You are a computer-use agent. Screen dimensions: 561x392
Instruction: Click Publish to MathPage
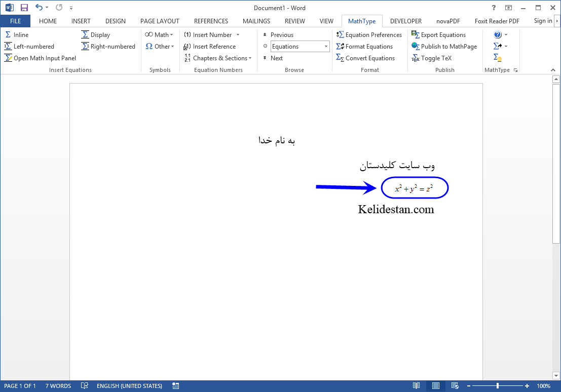(444, 47)
